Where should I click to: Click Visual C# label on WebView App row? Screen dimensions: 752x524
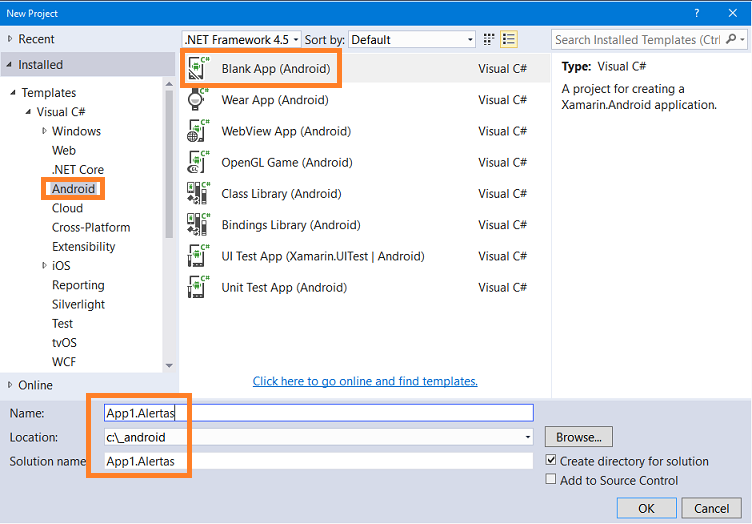[x=502, y=131]
